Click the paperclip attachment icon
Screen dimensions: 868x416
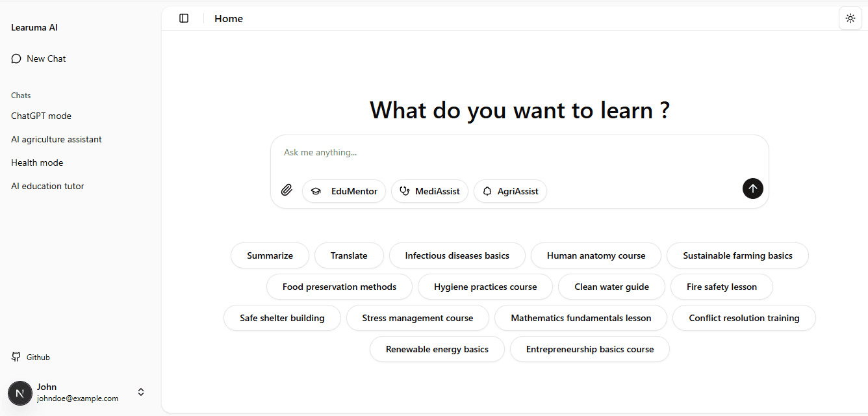(287, 190)
